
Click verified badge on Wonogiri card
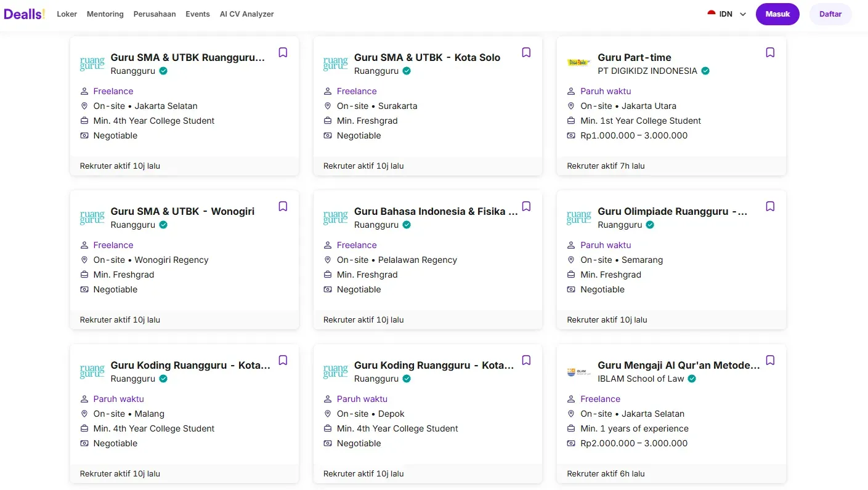[163, 225]
